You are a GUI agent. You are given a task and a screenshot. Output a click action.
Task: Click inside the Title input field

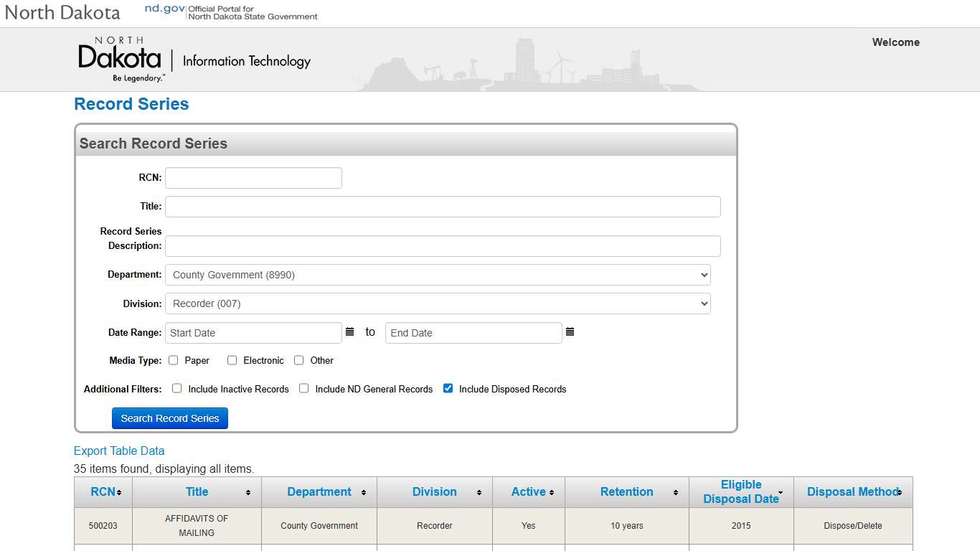point(441,206)
